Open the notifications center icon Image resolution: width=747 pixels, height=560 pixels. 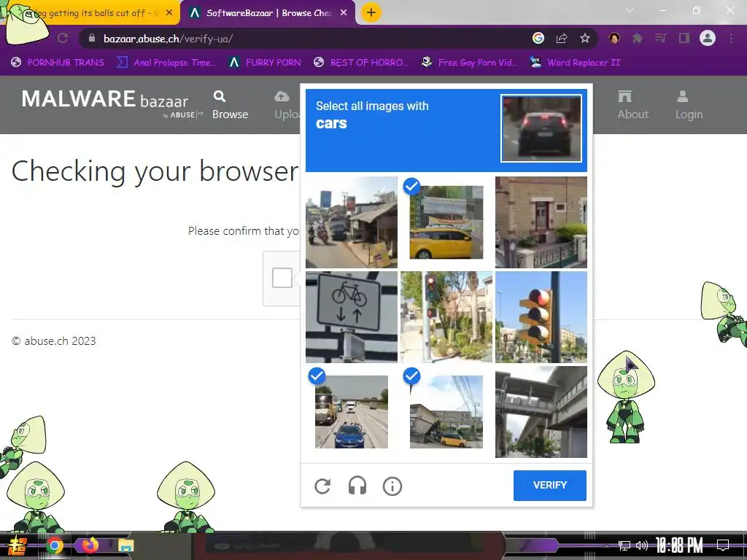(723, 545)
